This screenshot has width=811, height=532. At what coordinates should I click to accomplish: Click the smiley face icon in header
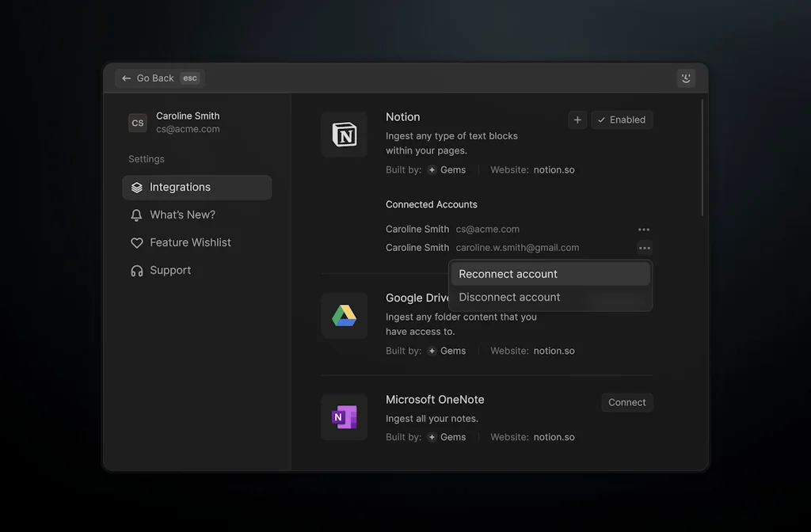click(x=686, y=78)
